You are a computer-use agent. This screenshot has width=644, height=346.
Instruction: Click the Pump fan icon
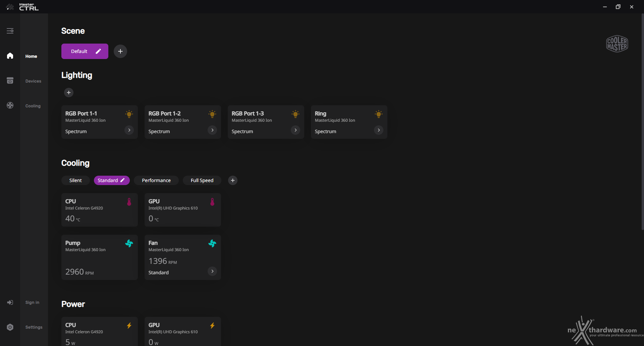[129, 243]
